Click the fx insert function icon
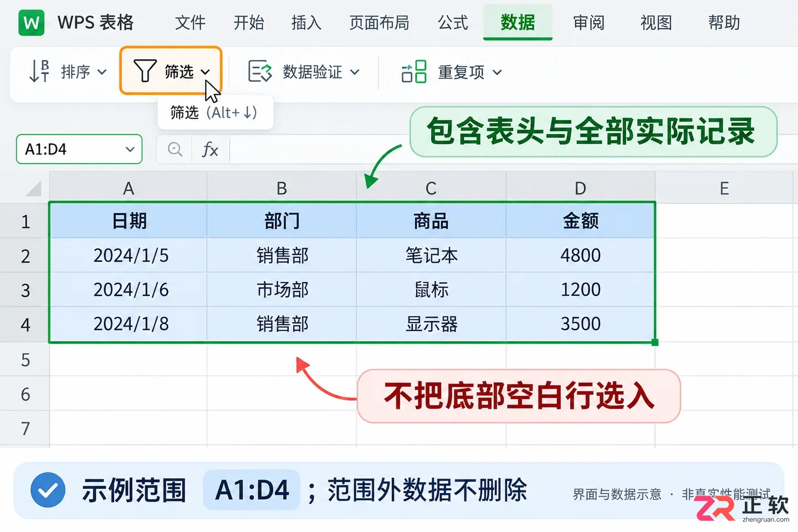The height and width of the screenshot is (532, 798). (210, 150)
